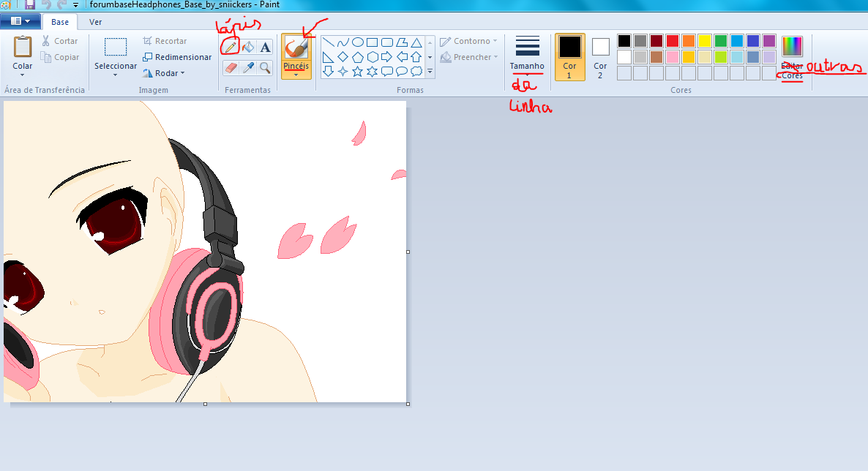
Task: Choose the Six-point star shape
Action: click(x=373, y=71)
